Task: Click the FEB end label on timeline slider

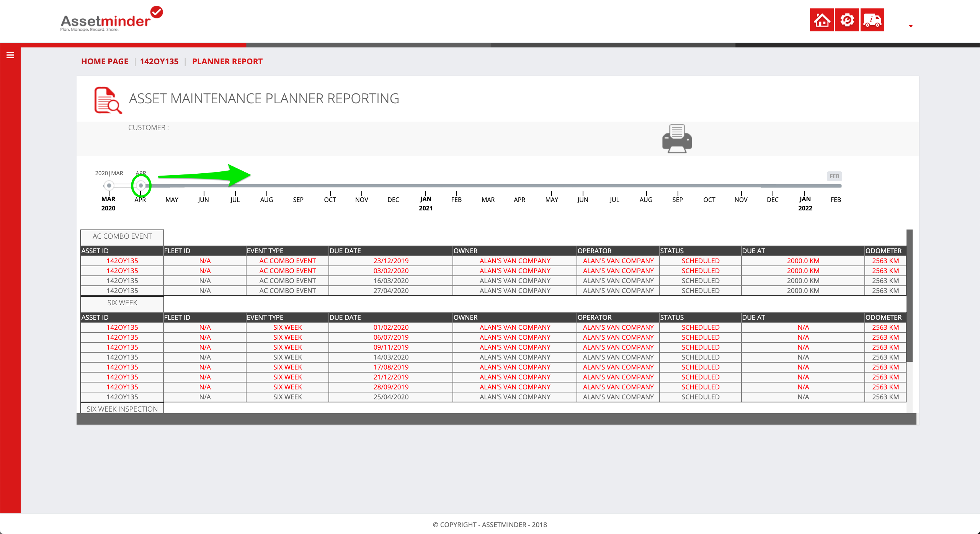Action: coord(834,176)
